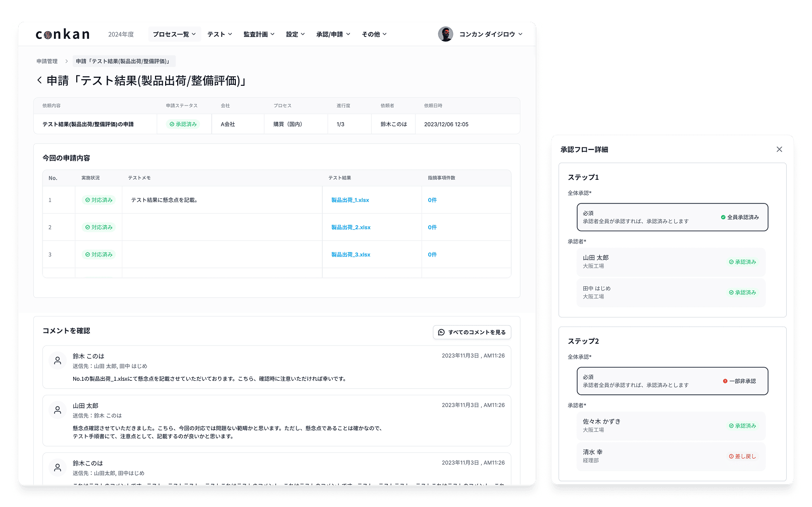
Task: Close the 承認フロー詳細 panel
Action: (779, 149)
